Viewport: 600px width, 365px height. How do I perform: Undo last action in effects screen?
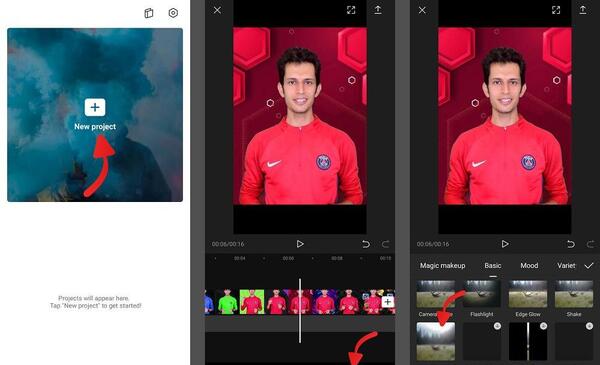pyautogui.click(x=571, y=244)
